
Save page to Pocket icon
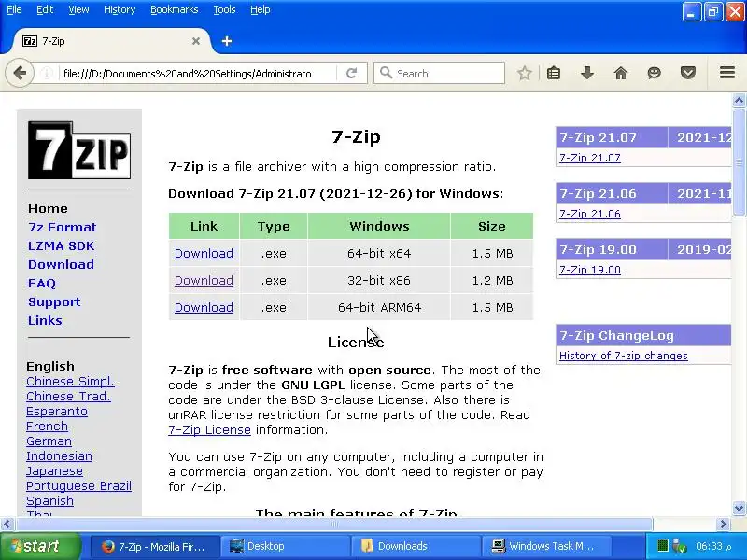687,74
